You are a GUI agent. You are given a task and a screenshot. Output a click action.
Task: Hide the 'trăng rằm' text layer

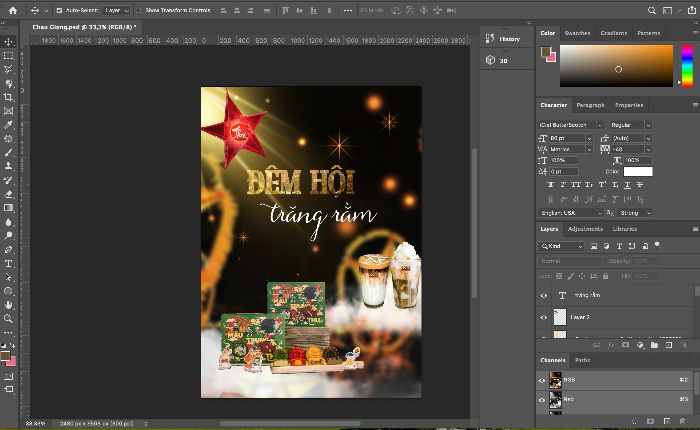(543, 296)
